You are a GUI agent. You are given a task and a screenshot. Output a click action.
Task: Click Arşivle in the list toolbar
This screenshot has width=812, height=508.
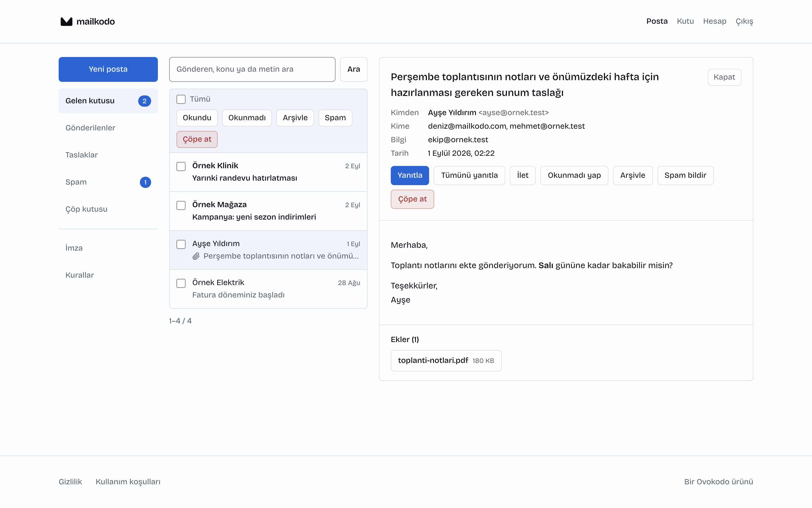pos(295,118)
